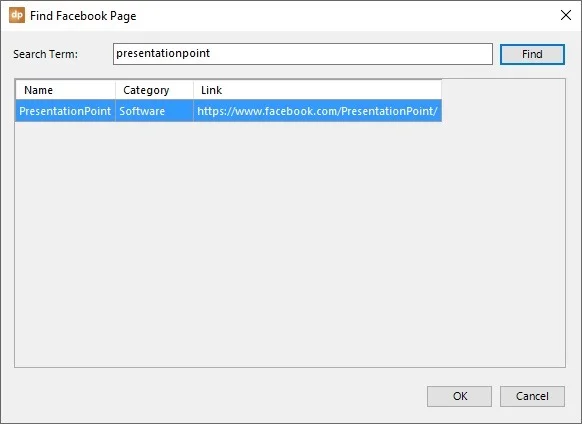Viewport: 582px width, 424px height.
Task: Sort results by the Category column header
Action: (x=154, y=90)
